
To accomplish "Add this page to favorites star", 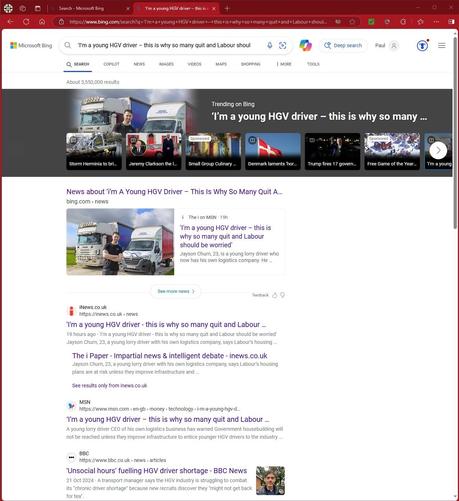I will coord(352,22).
